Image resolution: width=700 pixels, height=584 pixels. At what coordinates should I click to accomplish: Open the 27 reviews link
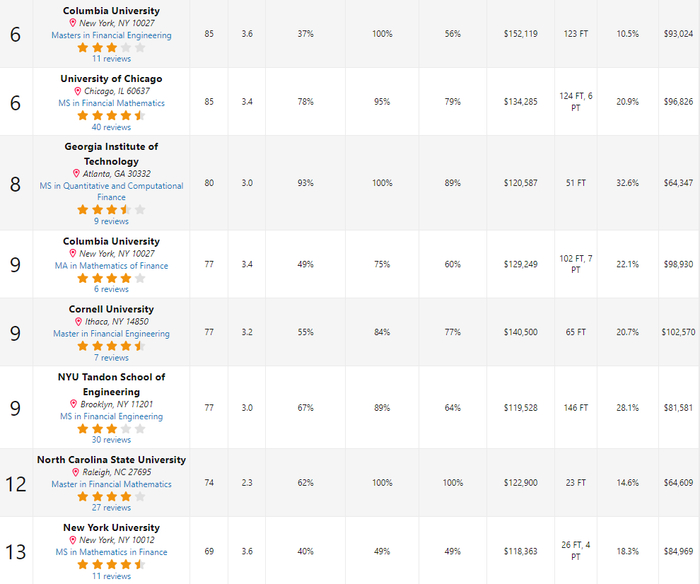tap(111, 508)
